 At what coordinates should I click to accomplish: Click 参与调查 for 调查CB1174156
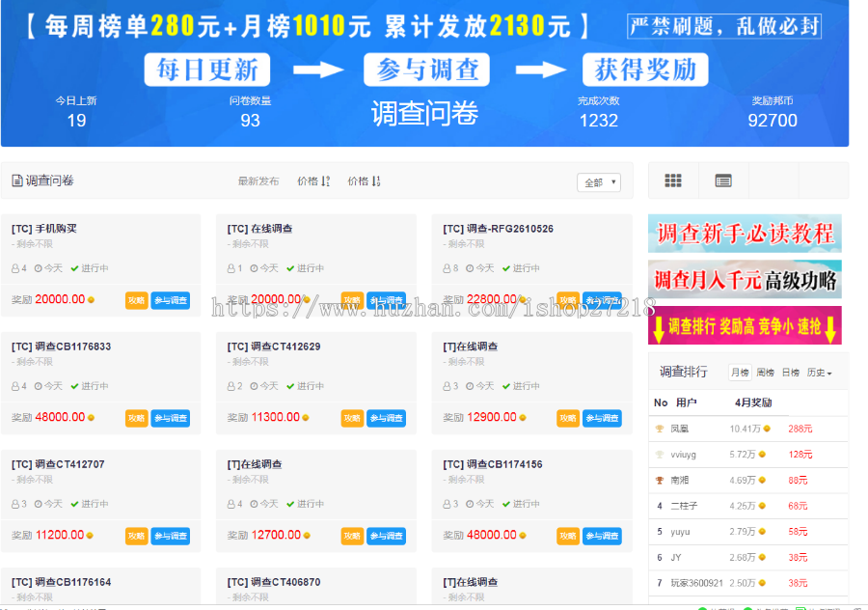(602, 536)
